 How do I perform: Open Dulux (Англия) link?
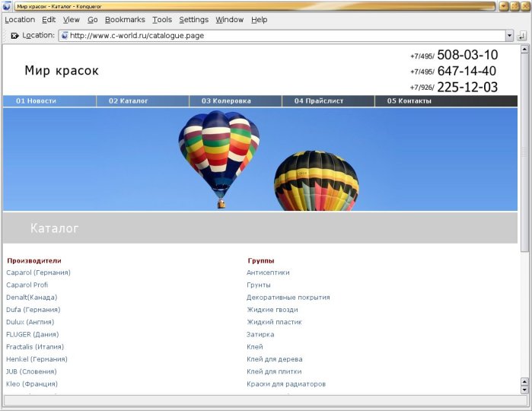pos(30,322)
